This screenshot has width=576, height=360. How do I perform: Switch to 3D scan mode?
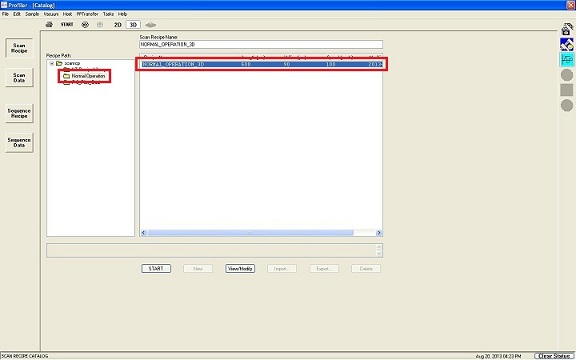point(133,25)
